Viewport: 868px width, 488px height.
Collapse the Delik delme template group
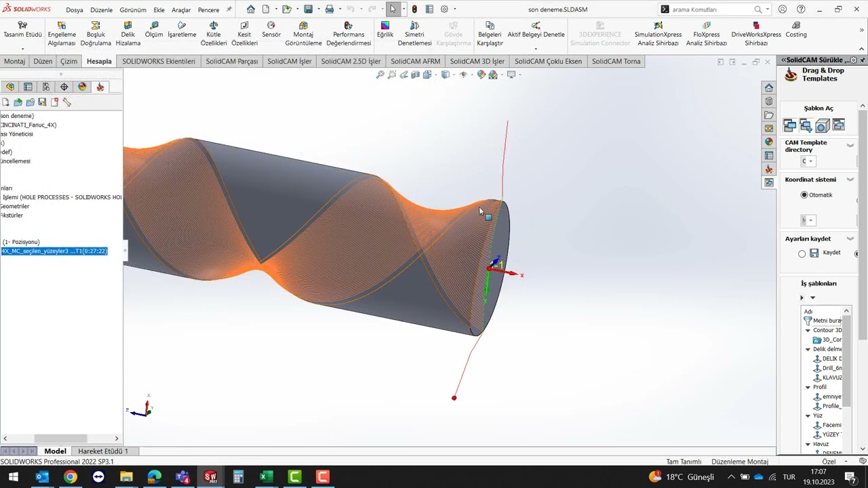click(x=808, y=349)
